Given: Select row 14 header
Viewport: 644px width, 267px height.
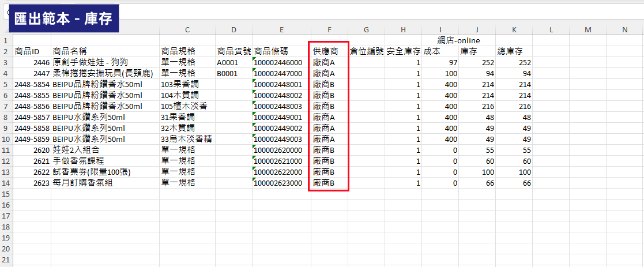Looking at the screenshot, I should point(6,183).
